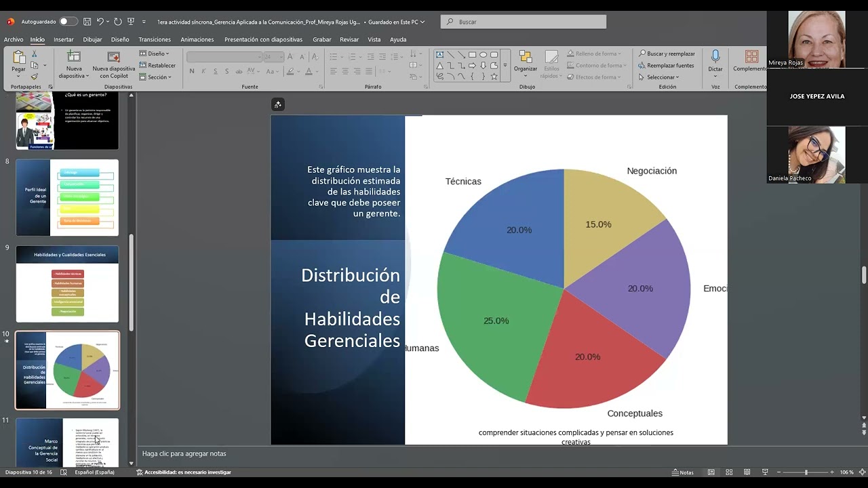The image size is (868, 488).
Task: Click Daniela Pacheco video thumbnail
Action: tap(817, 155)
